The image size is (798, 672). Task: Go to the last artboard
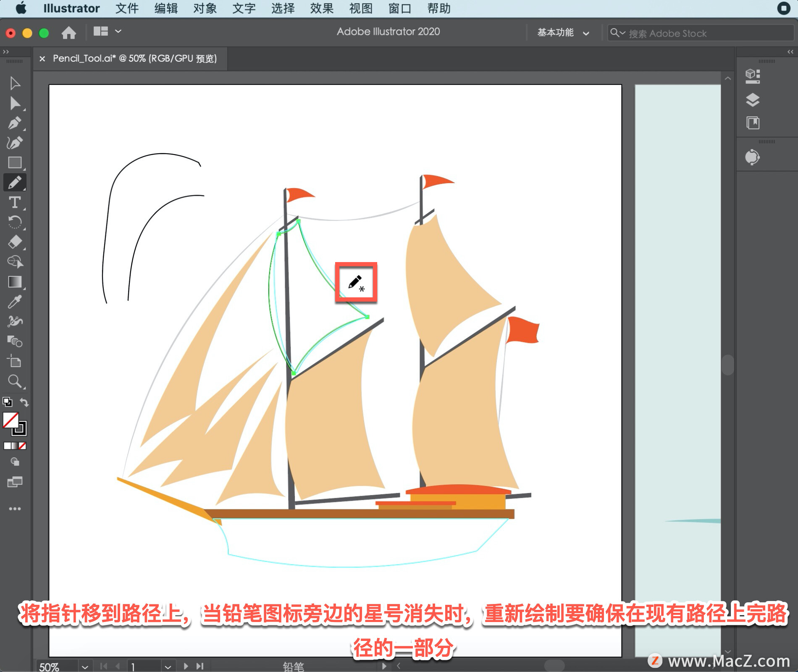200,666
